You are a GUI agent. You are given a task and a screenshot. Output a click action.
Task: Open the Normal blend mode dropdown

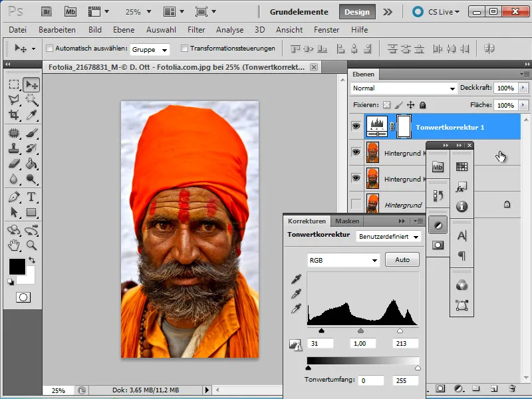(404, 88)
